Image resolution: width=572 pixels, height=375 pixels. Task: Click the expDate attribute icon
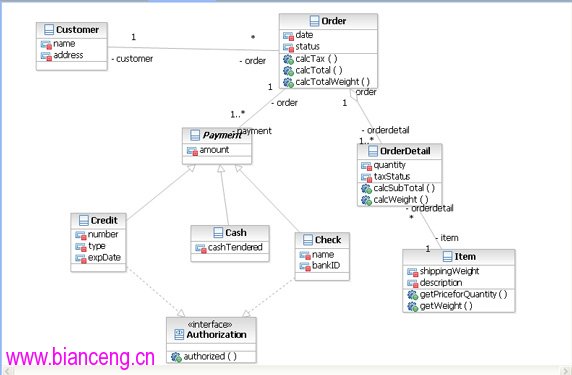[x=81, y=259]
